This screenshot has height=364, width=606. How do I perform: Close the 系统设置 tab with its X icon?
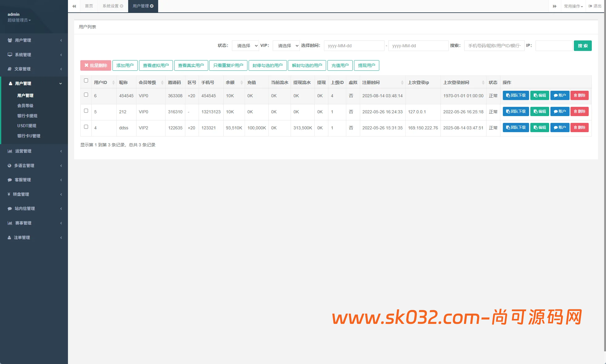coord(122,6)
